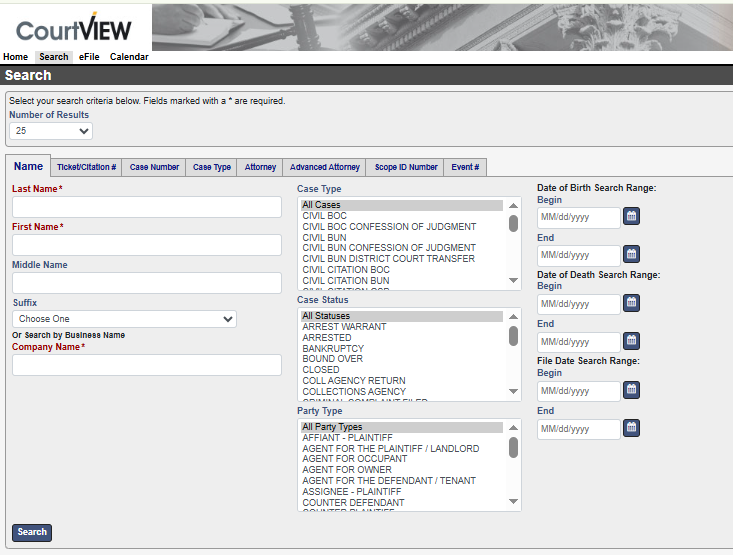
Task: Switch to Event # tab
Action: pos(465,167)
